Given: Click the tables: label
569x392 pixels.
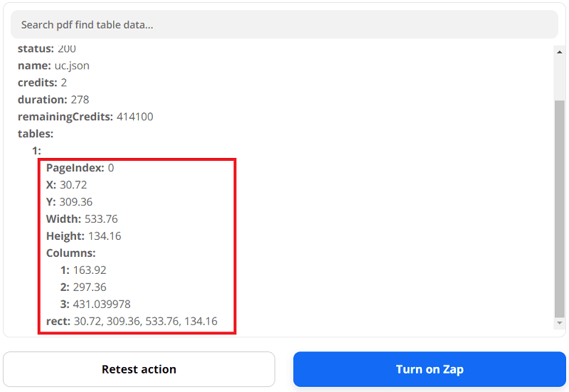Looking at the screenshot, I should [36, 134].
